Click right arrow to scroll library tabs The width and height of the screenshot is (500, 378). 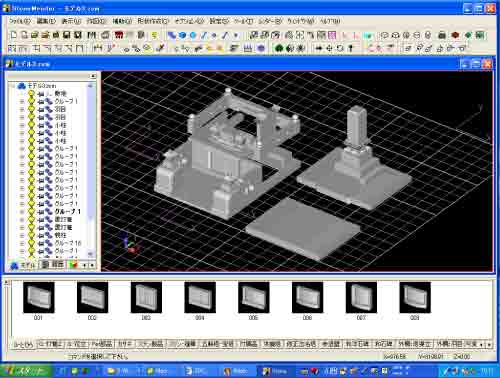click(489, 345)
